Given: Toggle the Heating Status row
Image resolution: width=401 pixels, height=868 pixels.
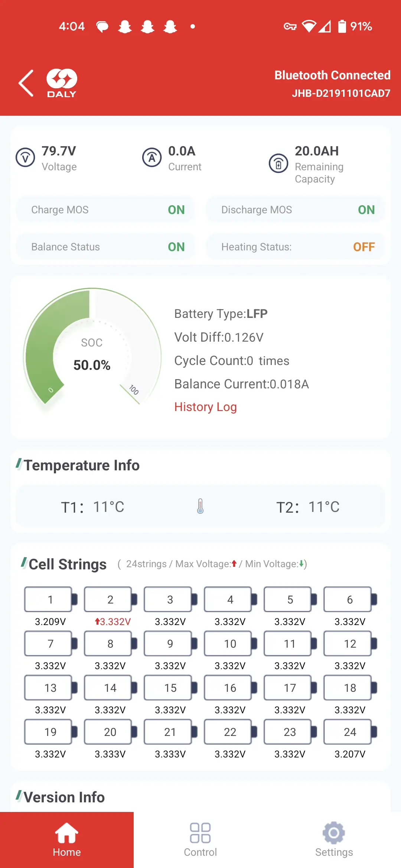Looking at the screenshot, I should tap(296, 247).
